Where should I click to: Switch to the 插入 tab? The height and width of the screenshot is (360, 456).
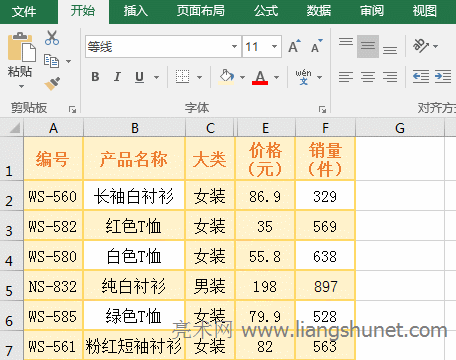point(135,11)
